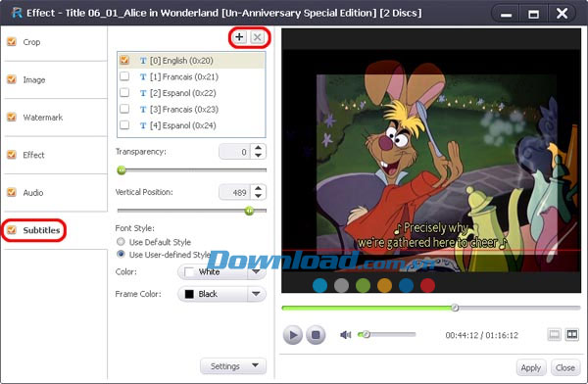The height and width of the screenshot is (384, 588).
Task: Click the T icon beside Espanol (0x22)
Action: click(x=143, y=93)
